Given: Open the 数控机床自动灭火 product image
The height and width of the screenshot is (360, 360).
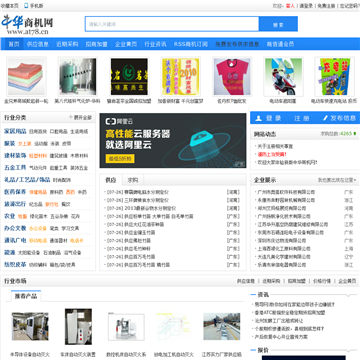Looking at the screenshot, I should pos(126,327).
